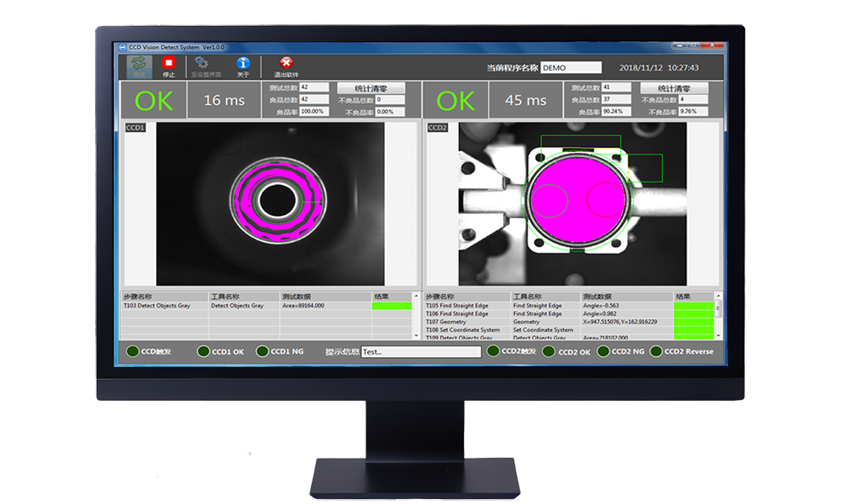Select the T103 Detect Objects Gray row
Screen dimensions: 847x504
[165, 306]
